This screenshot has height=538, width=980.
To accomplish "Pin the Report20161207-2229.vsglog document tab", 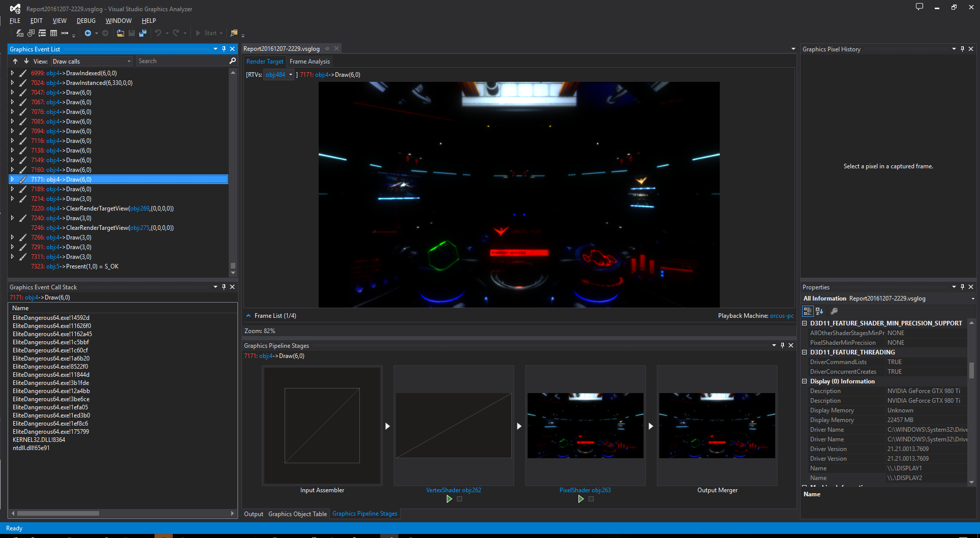I will point(327,49).
